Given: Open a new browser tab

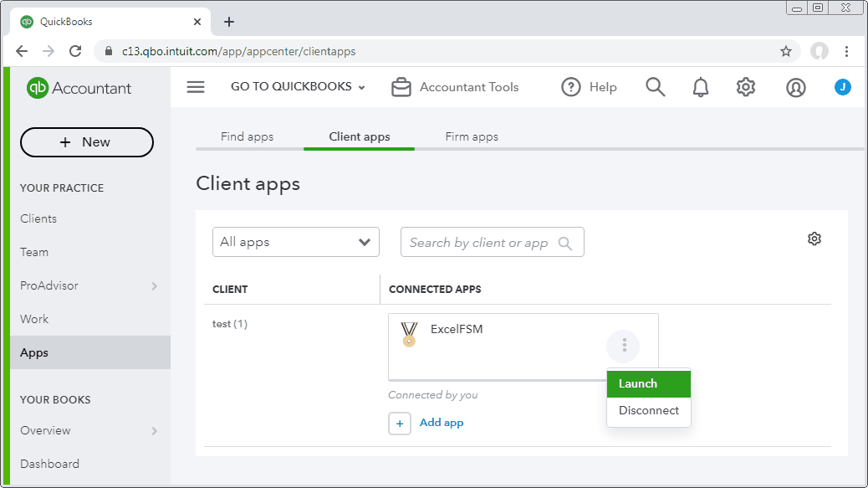Looking at the screenshot, I should pyautogui.click(x=229, y=22).
